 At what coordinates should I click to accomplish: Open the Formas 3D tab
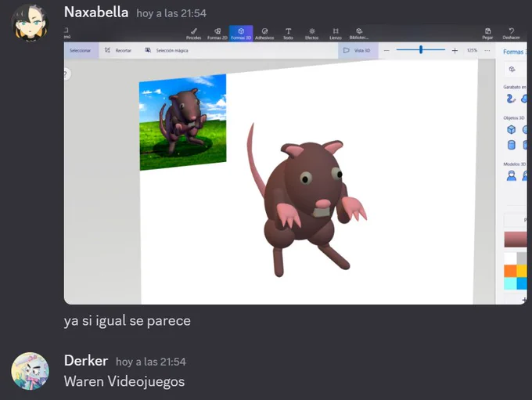tap(241, 34)
